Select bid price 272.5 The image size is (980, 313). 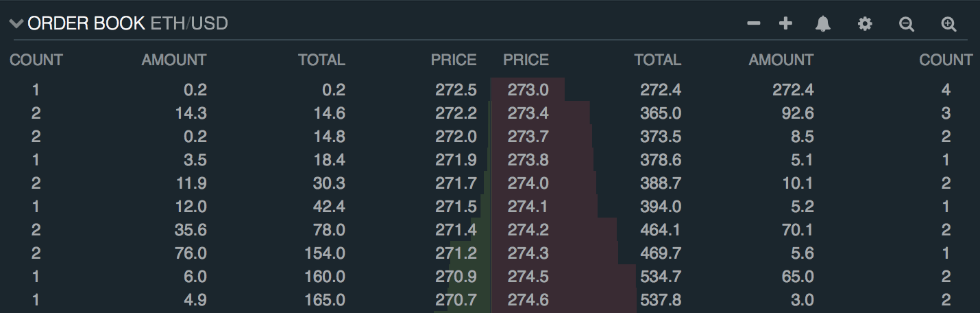(456, 89)
